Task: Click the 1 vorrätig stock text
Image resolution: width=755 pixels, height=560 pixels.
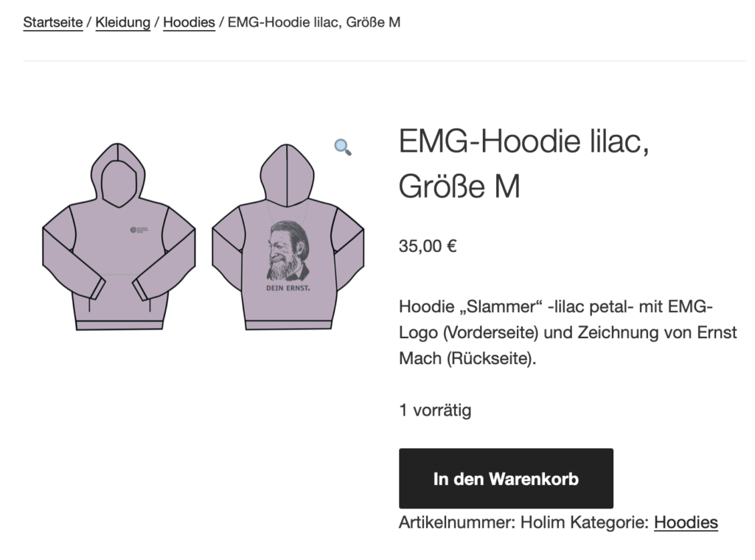Action: tap(435, 410)
